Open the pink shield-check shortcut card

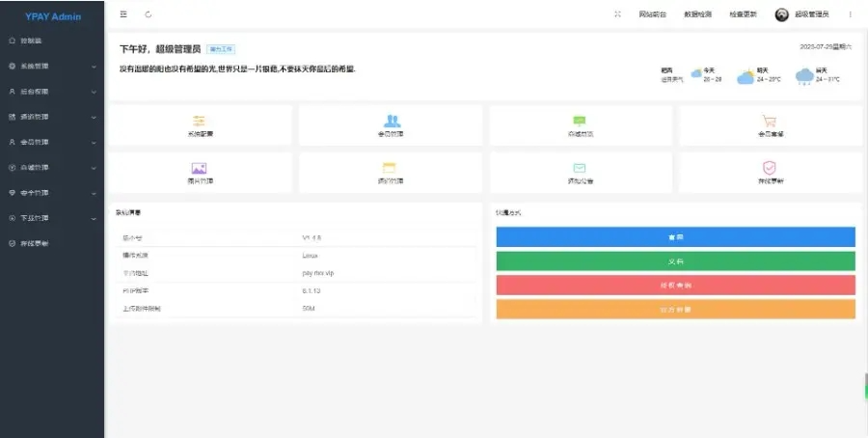point(770,173)
